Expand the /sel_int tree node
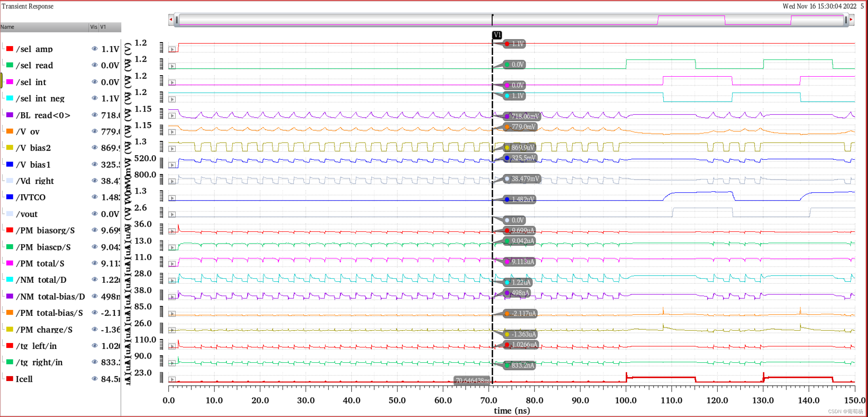 click(x=3, y=82)
